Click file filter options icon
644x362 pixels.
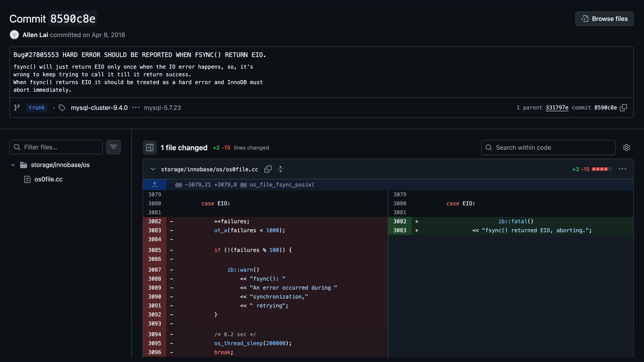click(113, 147)
